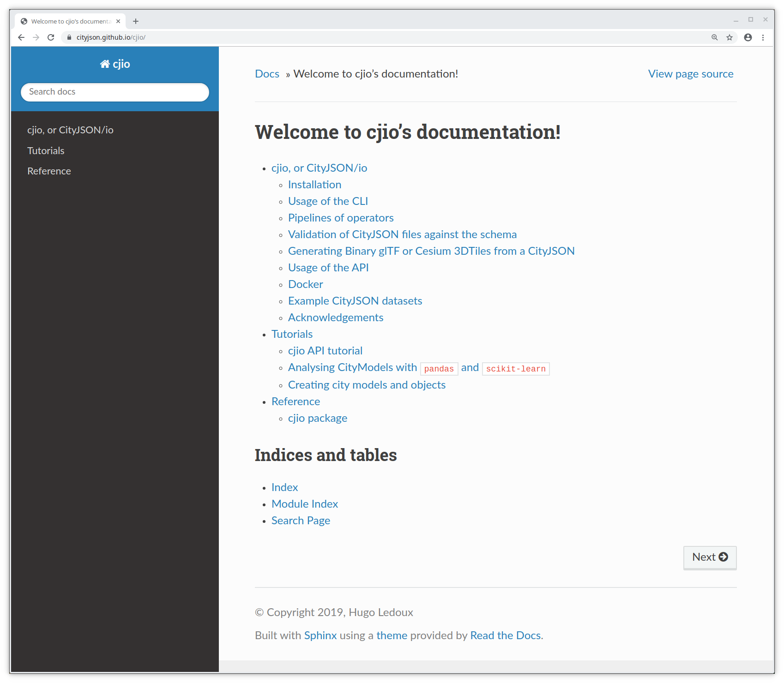The image size is (784, 683).
Task: Open the Docker link
Action: click(306, 284)
